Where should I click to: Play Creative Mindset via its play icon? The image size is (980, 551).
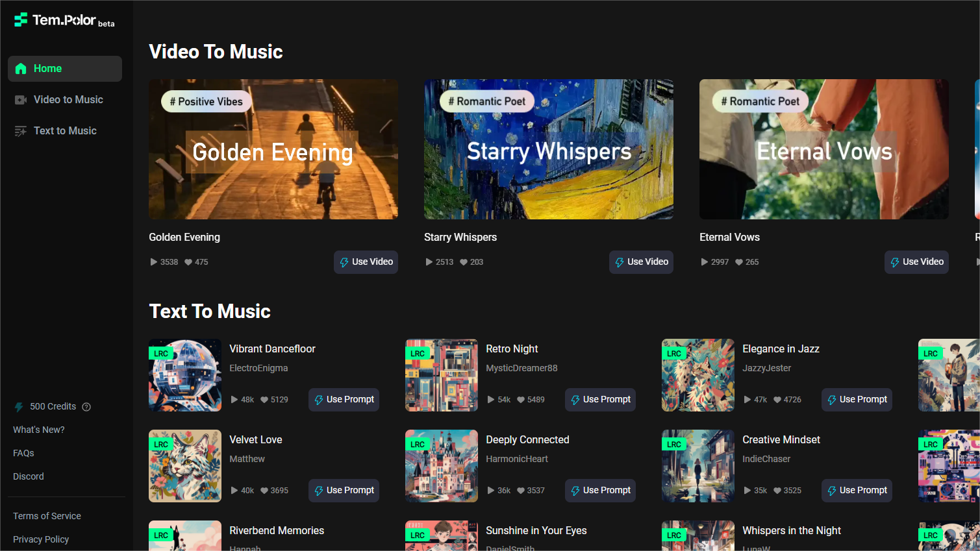coord(748,491)
